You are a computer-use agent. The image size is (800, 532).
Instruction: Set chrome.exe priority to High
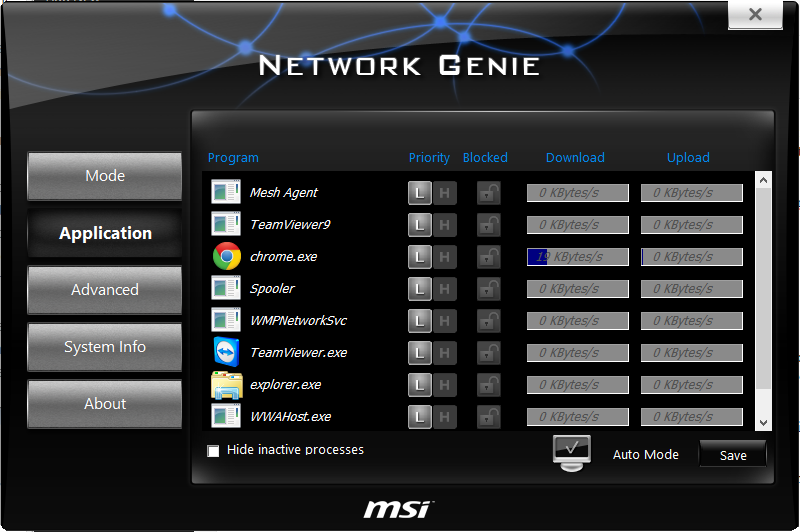pos(444,257)
